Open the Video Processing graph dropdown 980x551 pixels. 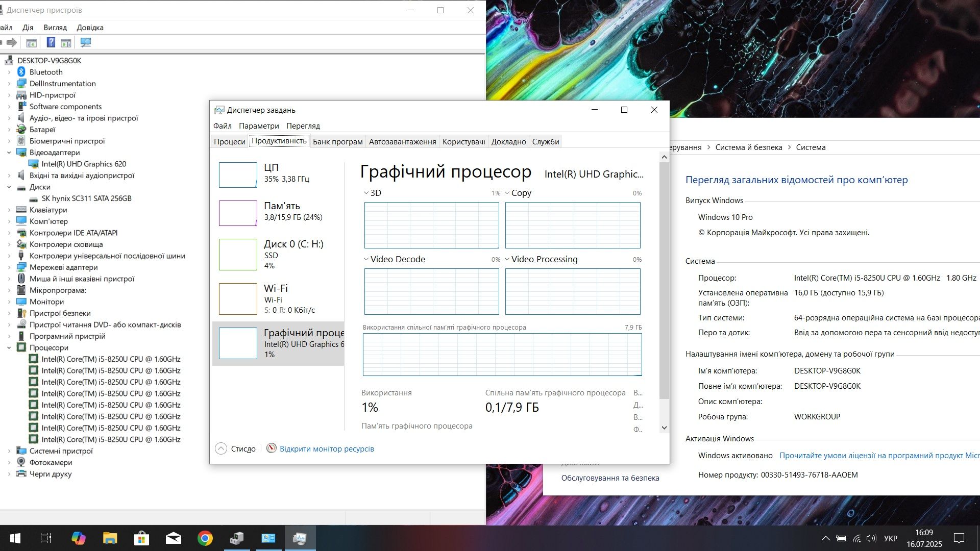pos(507,259)
